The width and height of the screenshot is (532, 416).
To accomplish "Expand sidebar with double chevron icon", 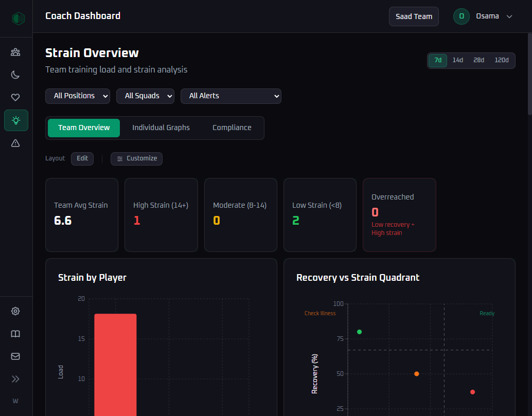I will 15,379.
